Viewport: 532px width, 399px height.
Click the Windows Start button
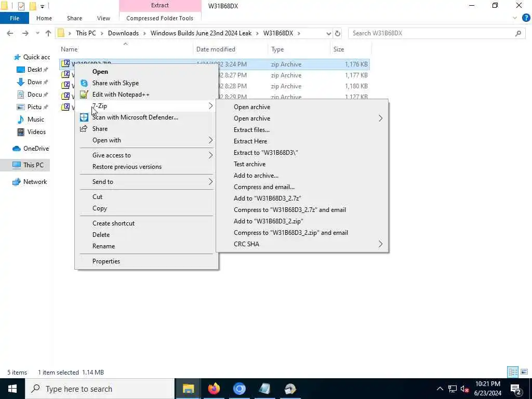[12, 389]
